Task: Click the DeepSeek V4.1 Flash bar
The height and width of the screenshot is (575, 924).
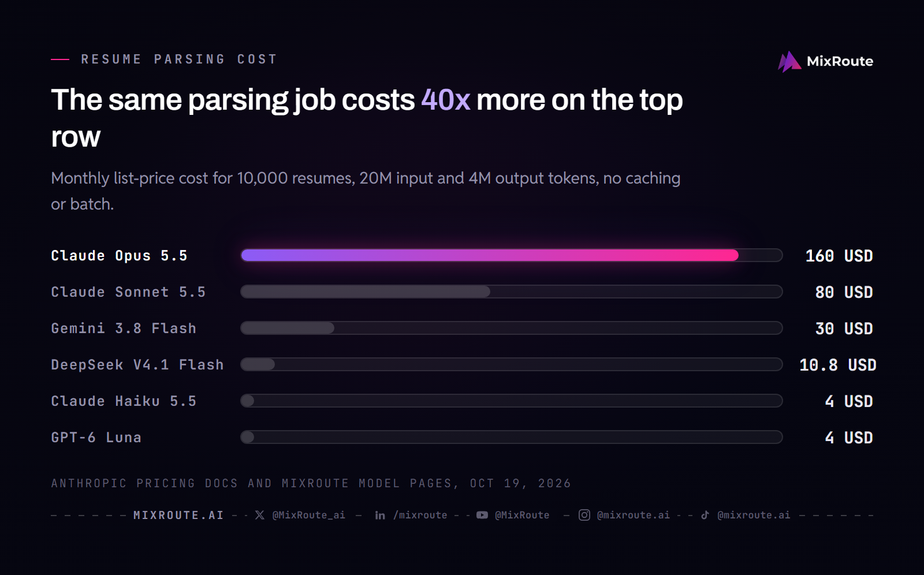Action: click(x=258, y=364)
